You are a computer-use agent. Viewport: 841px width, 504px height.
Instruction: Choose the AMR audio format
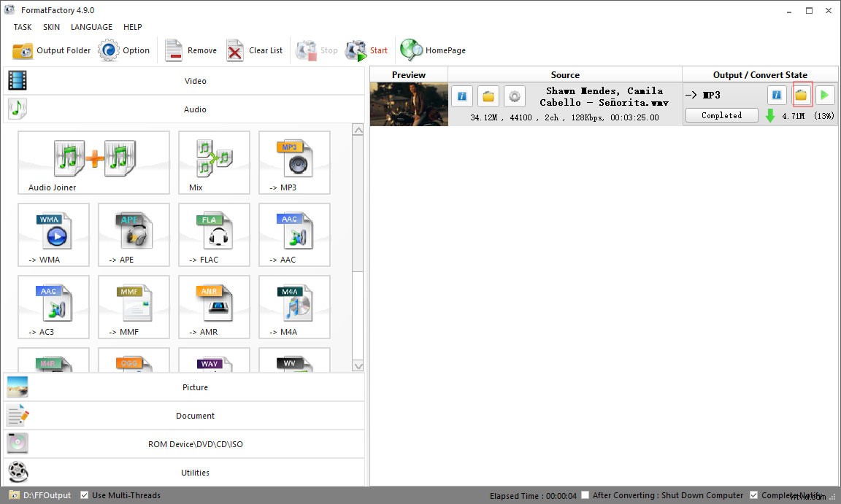pos(214,306)
